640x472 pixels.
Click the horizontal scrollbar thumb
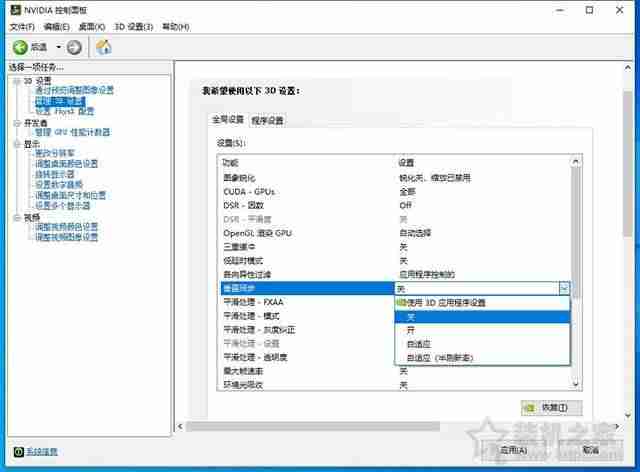(313, 427)
